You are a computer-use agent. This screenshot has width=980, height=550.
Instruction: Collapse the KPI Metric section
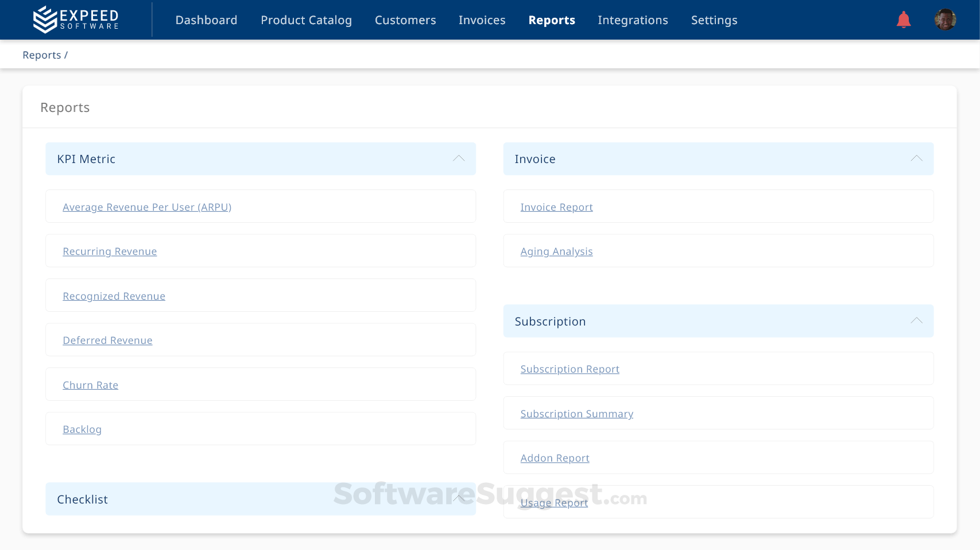[458, 158]
